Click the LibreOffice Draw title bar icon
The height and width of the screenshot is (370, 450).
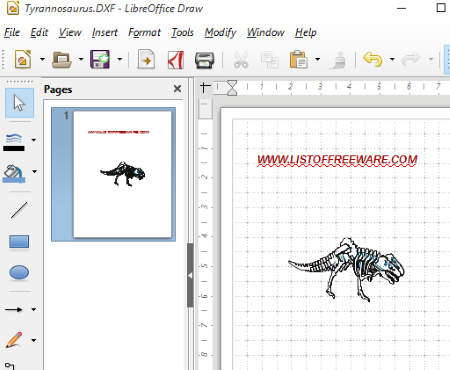click(13, 8)
